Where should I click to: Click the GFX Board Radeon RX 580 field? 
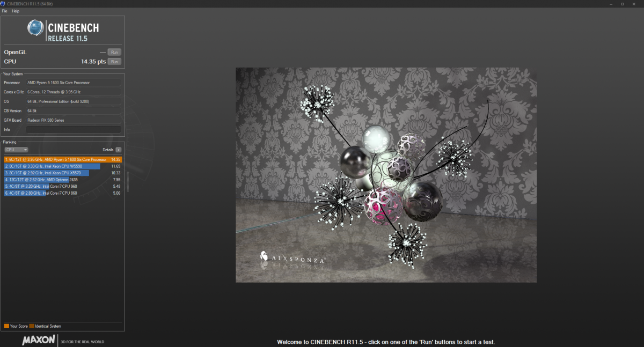coord(74,120)
